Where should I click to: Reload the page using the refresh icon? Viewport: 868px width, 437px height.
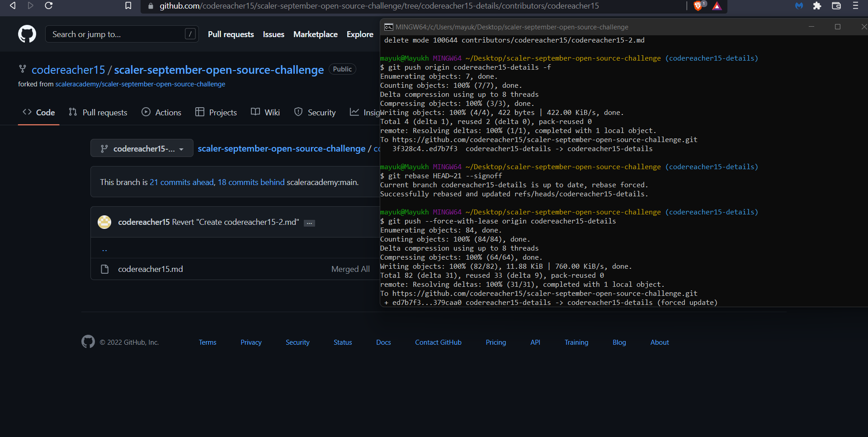pyautogui.click(x=48, y=6)
